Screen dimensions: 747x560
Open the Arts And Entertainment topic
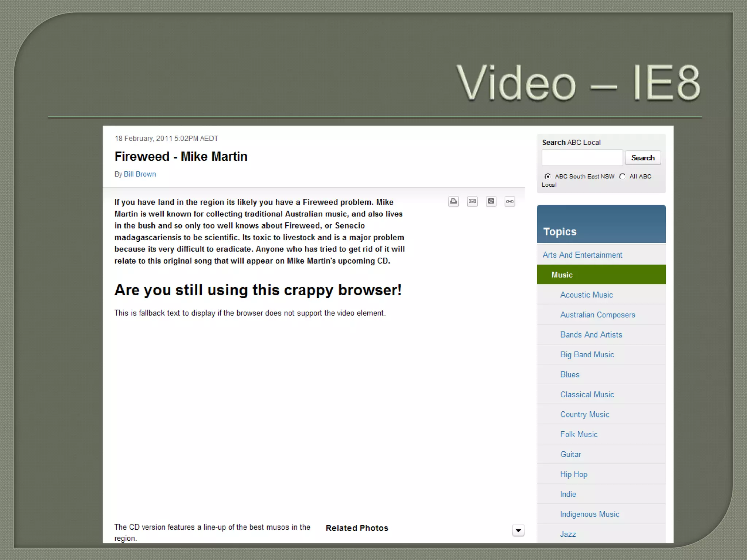pos(582,255)
